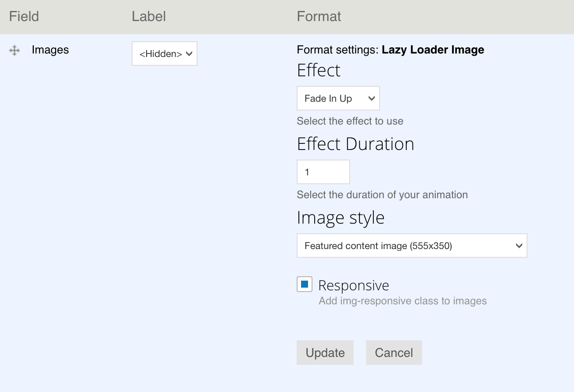This screenshot has width=574, height=392.
Task: Click the Field column header
Action: pos(24,16)
